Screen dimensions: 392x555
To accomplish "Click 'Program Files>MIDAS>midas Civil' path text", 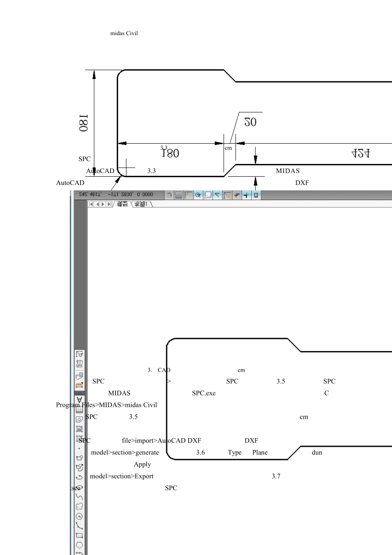I will click(106, 405).
